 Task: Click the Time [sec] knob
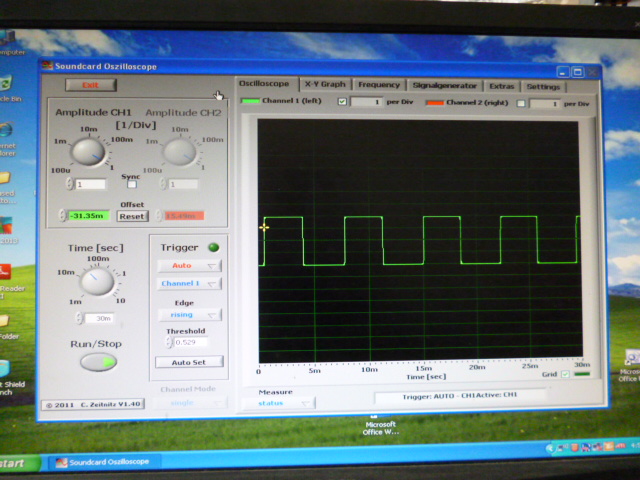click(97, 282)
